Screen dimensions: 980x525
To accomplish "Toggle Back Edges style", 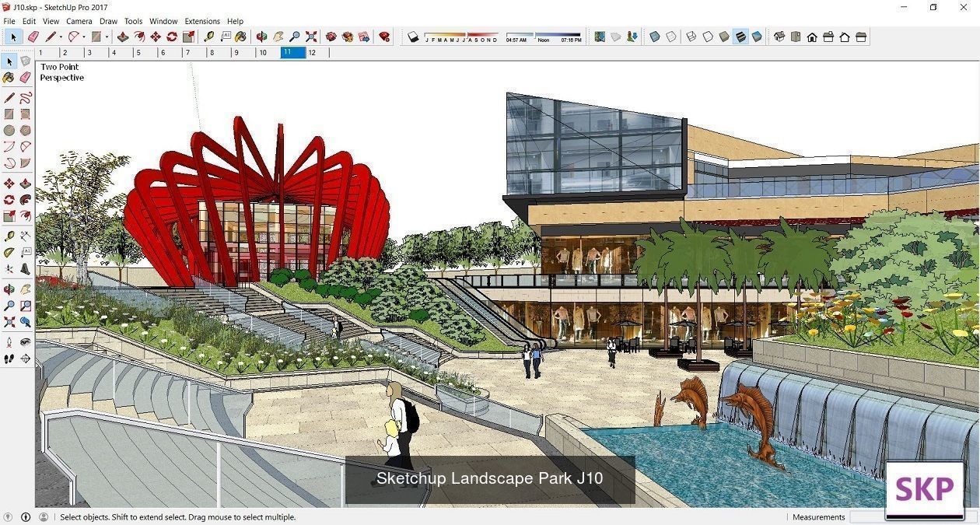I will tap(671, 37).
